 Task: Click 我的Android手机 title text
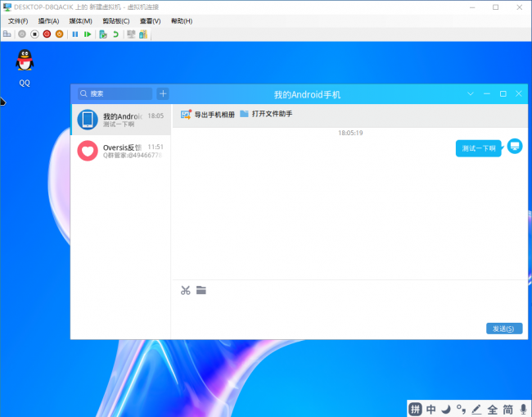pyautogui.click(x=308, y=94)
